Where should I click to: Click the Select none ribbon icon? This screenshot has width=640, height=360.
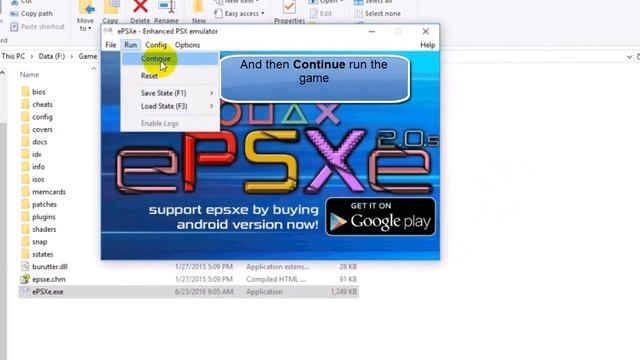pyautogui.click(x=358, y=13)
